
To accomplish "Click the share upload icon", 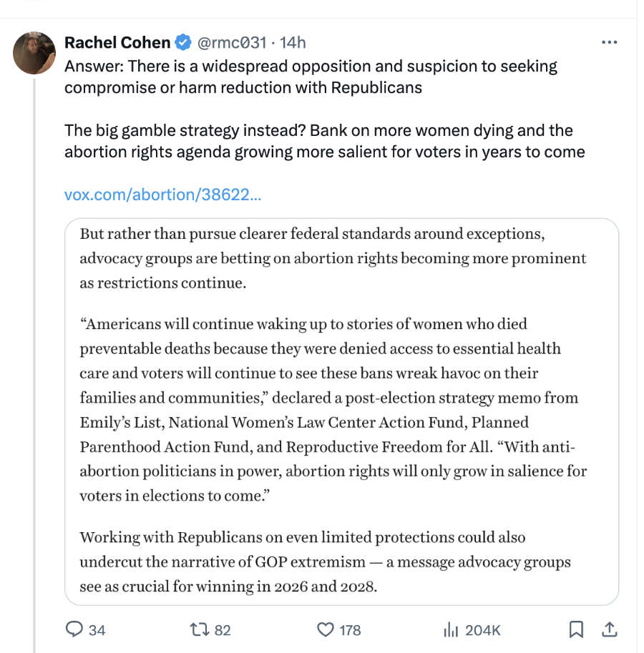I will [610, 630].
